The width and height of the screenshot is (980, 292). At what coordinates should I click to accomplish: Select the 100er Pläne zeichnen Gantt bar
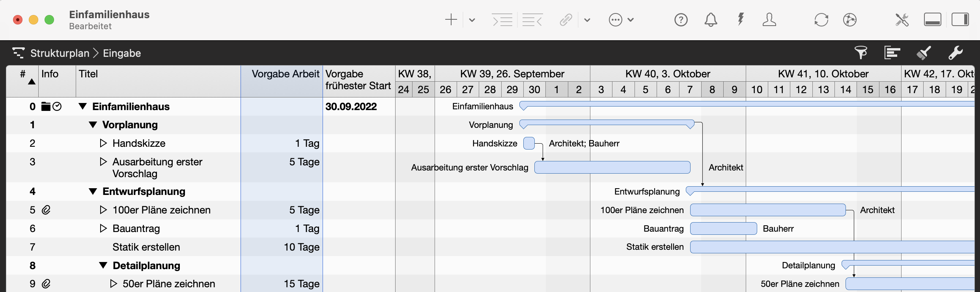768,210
